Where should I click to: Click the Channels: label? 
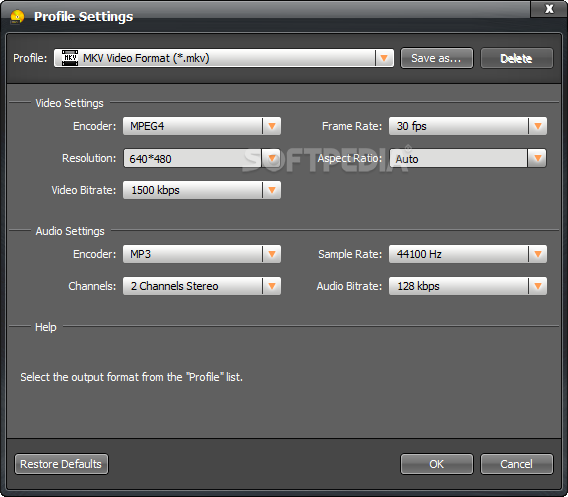coord(92,286)
